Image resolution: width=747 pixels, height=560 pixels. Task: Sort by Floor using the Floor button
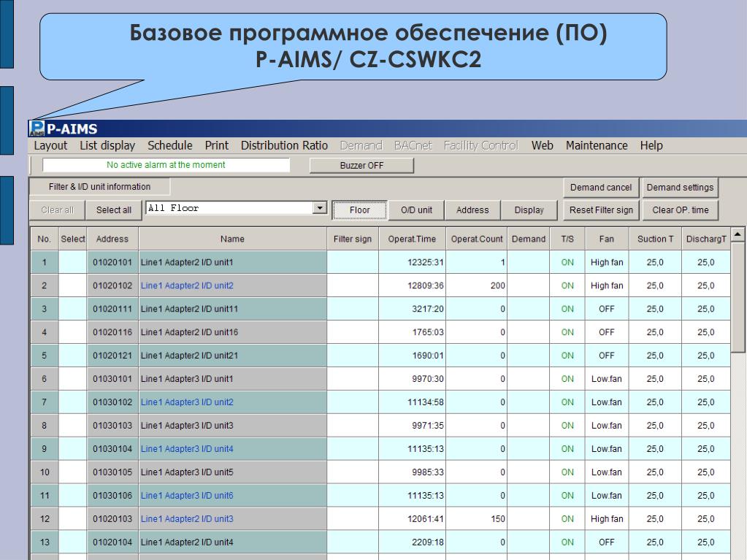click(x=360, y=210)
